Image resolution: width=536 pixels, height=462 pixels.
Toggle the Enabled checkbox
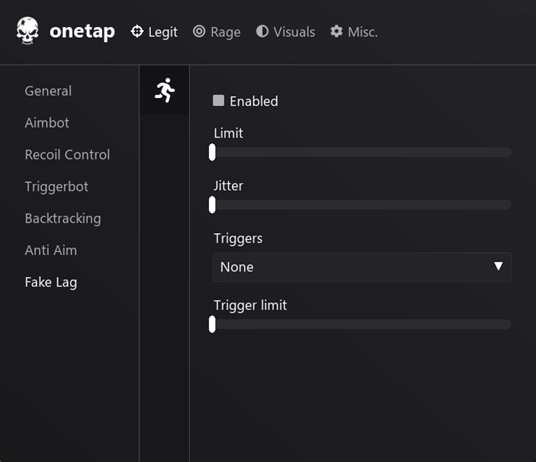218,101
